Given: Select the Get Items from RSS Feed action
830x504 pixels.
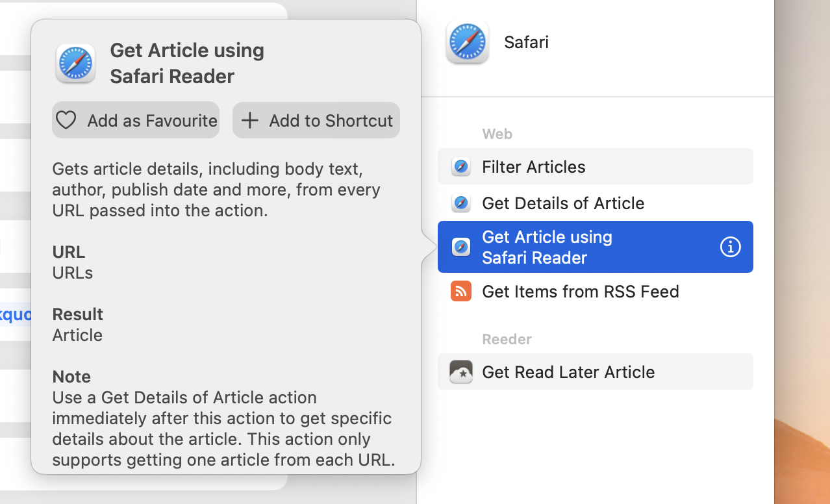Looking at the screenshot, I should (596, 291).
